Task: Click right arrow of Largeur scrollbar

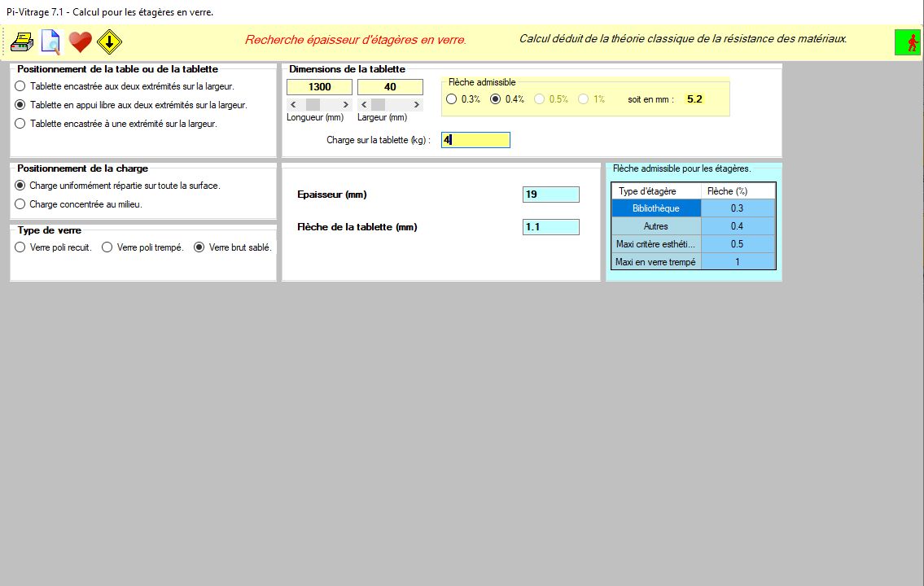Action: click(x=417, y=105)
